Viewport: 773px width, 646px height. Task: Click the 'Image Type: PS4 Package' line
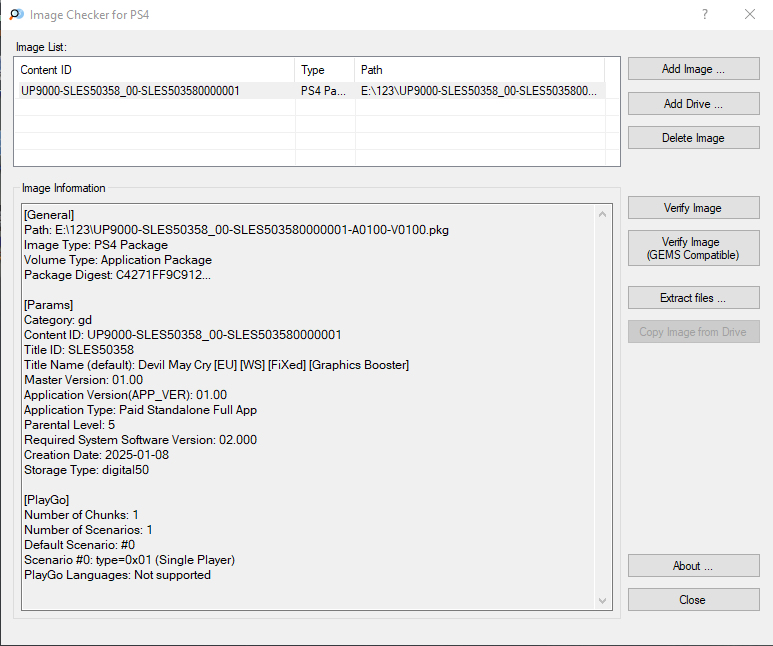[96, 245]
